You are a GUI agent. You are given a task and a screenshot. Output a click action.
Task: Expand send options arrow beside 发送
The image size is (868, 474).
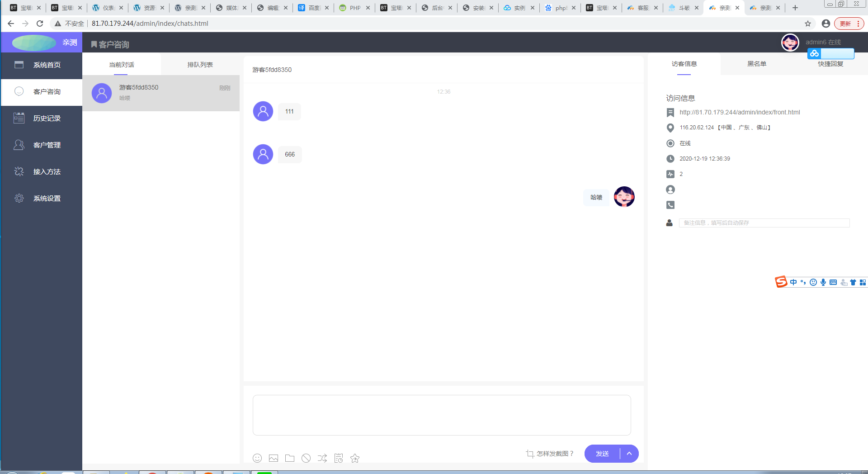pos(629,454)
